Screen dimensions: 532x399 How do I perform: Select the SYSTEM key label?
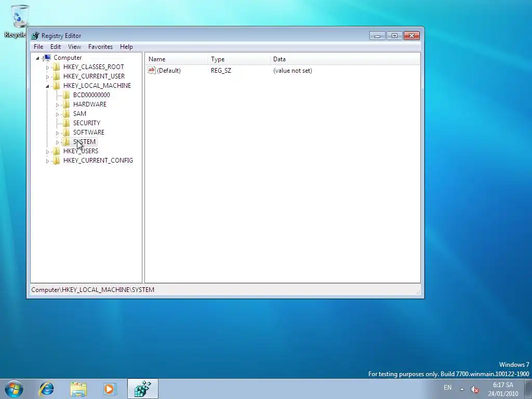click(x=85, y=142)
